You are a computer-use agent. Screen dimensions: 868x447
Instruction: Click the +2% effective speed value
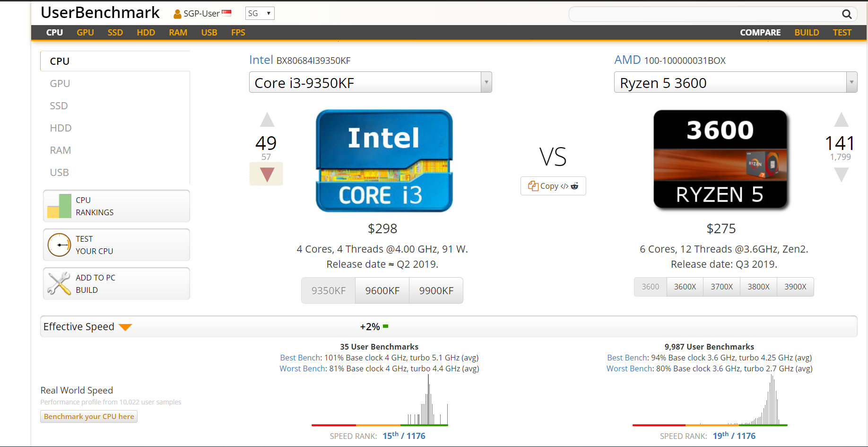pos(370,327)
